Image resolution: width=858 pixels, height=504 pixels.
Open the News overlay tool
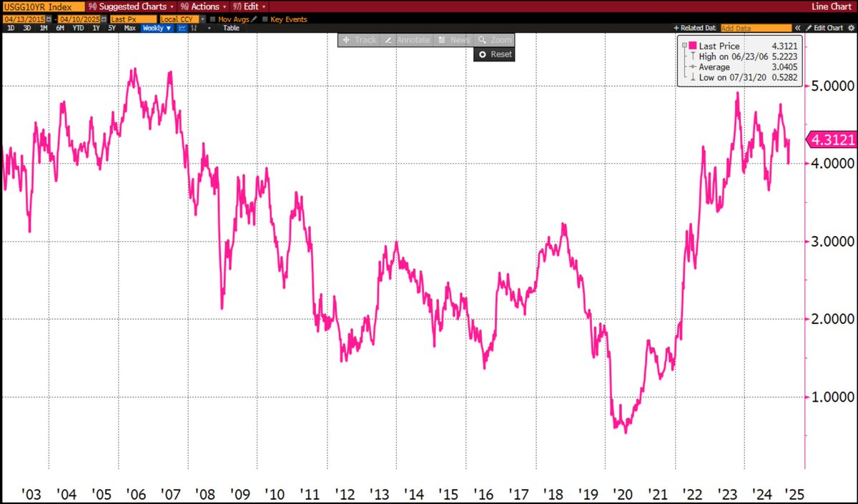(x=453, y=39)
